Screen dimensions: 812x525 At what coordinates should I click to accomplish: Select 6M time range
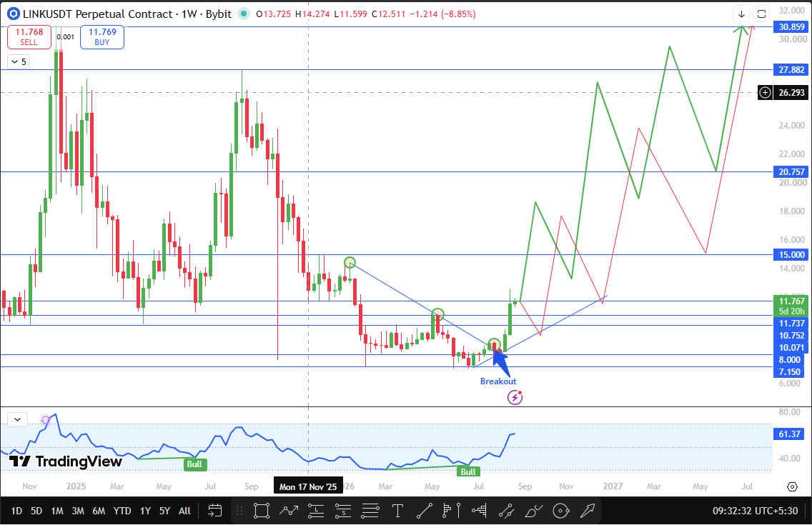[99, 511]
